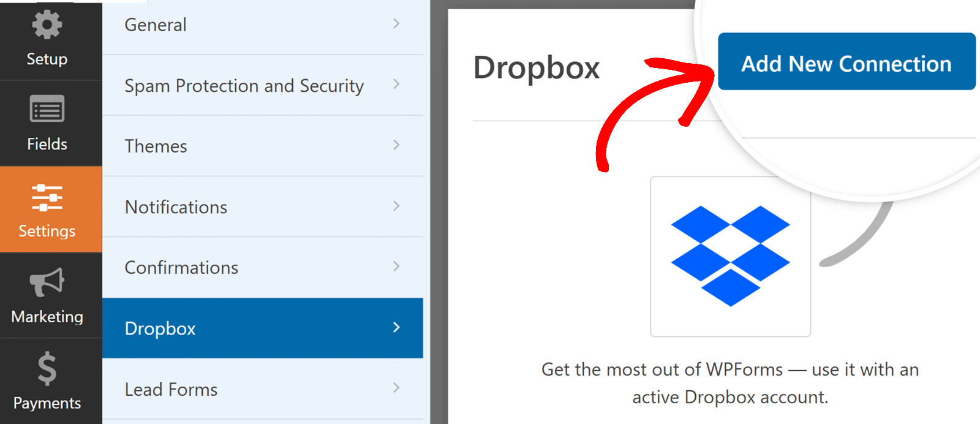
Task: Click the Dropbox logo image
Action: point(730,256)
